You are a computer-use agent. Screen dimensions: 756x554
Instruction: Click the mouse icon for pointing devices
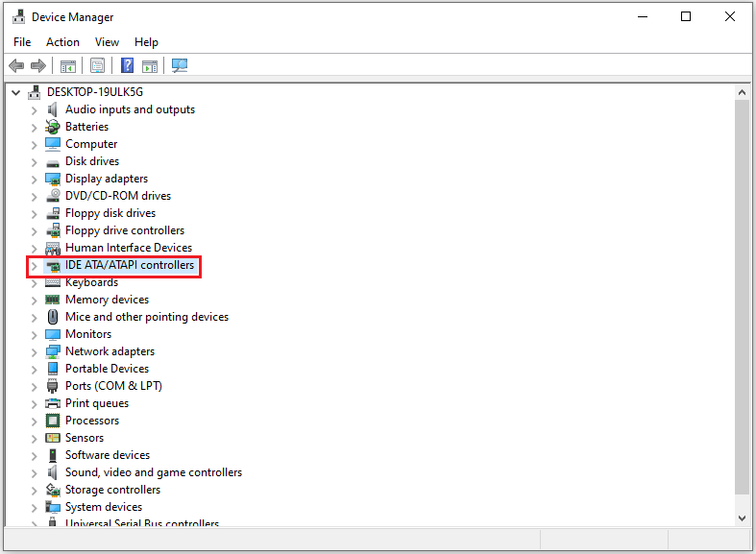53,317
